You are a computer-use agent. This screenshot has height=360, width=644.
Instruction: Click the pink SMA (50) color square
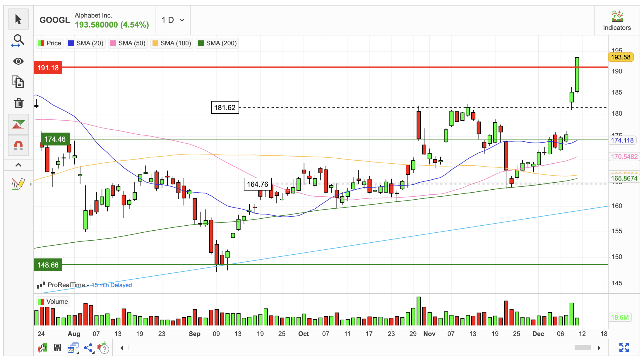[x=113, y=43]
